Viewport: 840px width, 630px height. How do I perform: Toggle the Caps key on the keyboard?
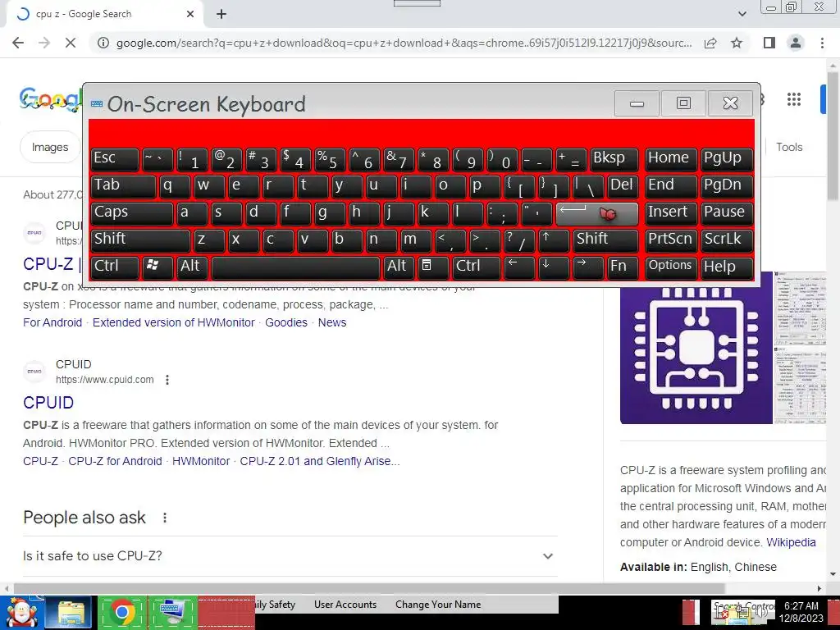pyautogui.click(x=132, y=213)
